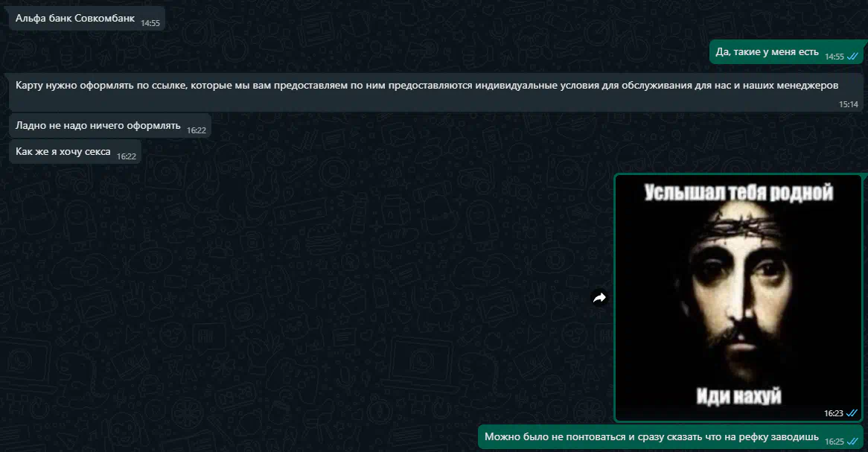The image size is (868, 452).
Task: Click read checkmarks on the image message
Action: 852,413
